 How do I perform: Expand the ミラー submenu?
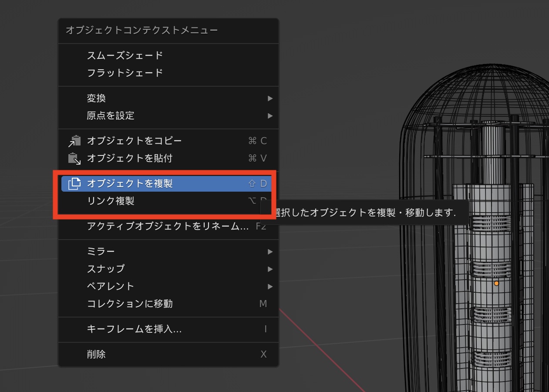coord(270,251)
